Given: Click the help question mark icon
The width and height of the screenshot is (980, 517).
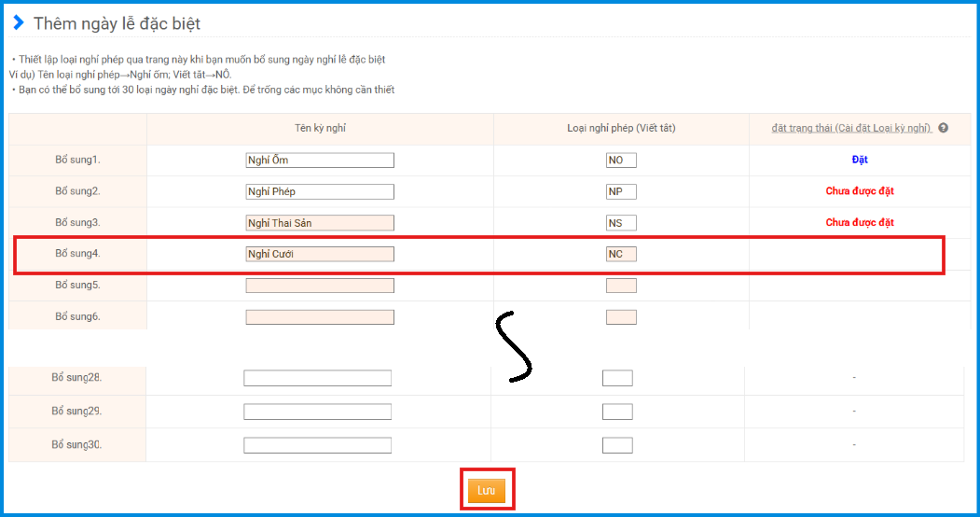Looking at the screenshot, I should tap(943, 128).
